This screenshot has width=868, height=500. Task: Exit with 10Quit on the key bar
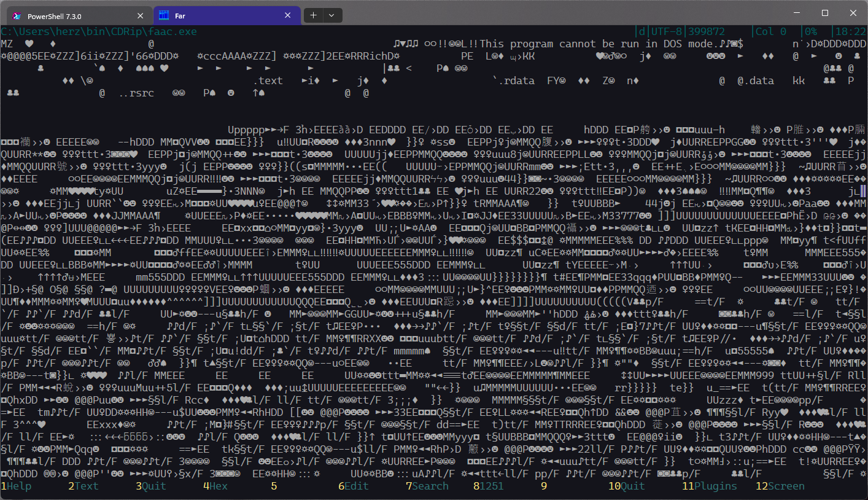tap(626, 486)
